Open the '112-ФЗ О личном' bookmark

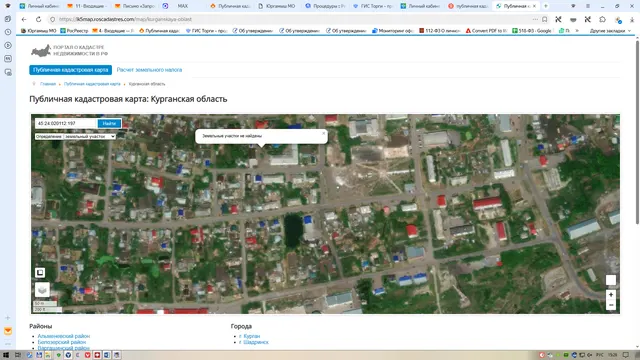440,31
